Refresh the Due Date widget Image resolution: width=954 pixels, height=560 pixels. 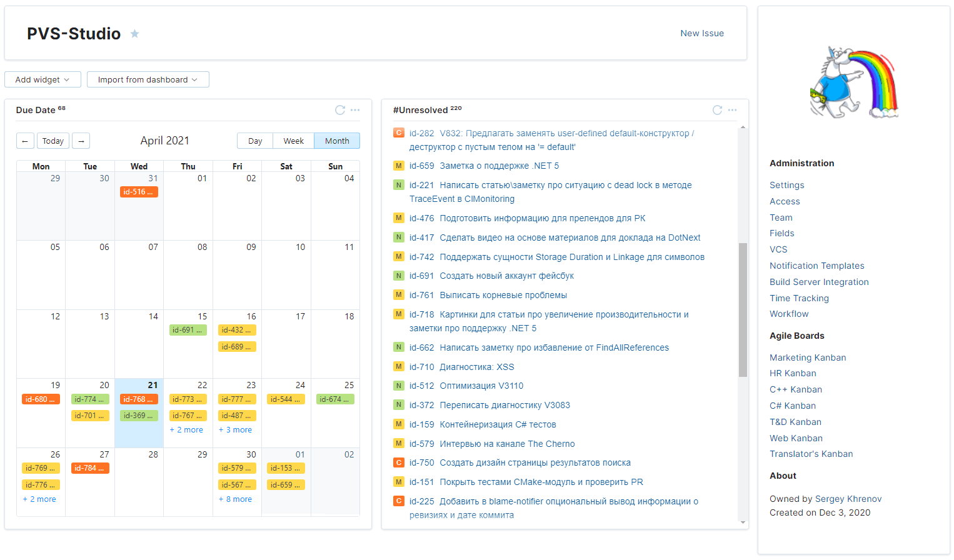[x=340, y=110]
